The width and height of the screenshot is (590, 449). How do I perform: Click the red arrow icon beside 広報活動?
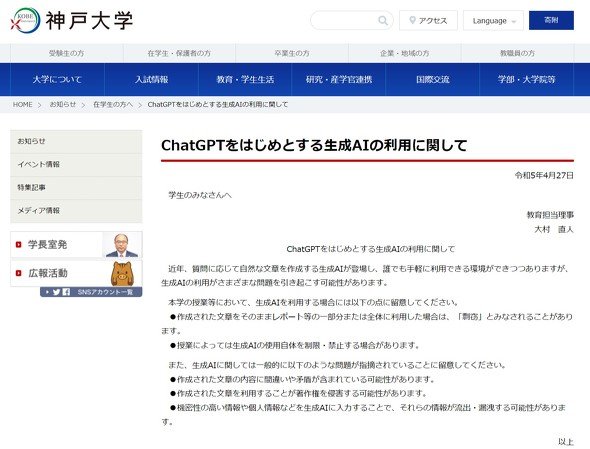pos(18,273)
